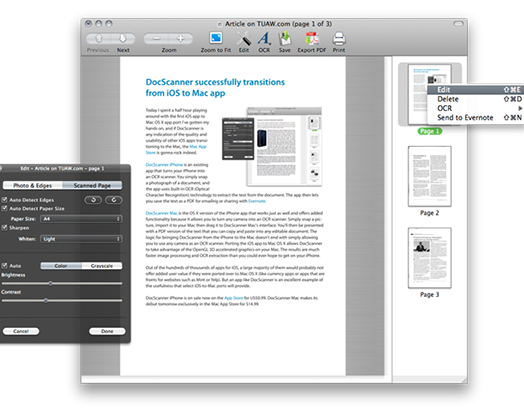Follow the App Store link in last paragraph

click(234, 298)
